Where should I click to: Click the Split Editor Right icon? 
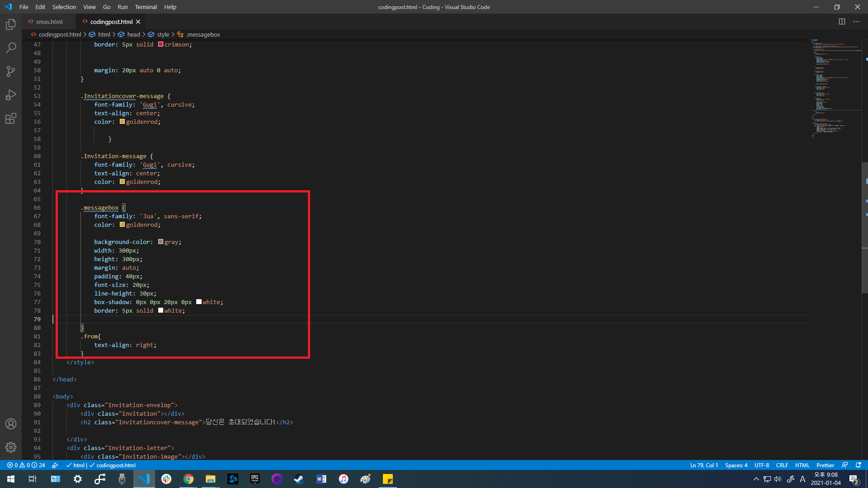[842, 22]
